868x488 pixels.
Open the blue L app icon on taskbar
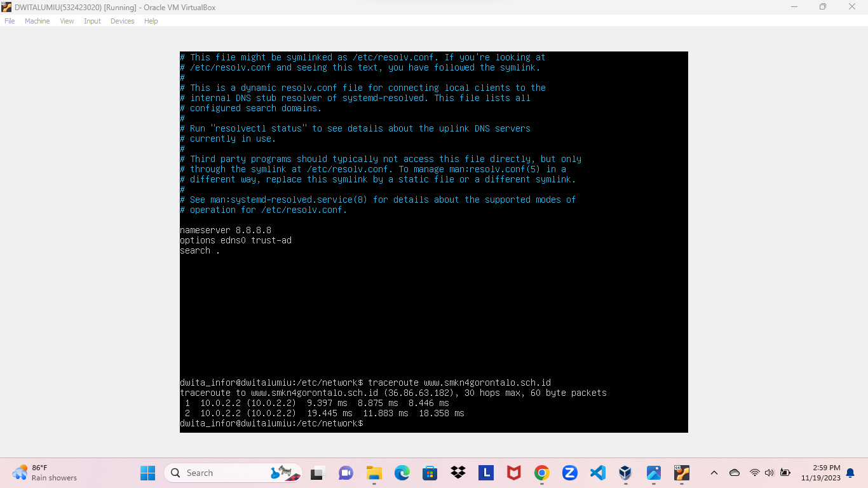485,473
